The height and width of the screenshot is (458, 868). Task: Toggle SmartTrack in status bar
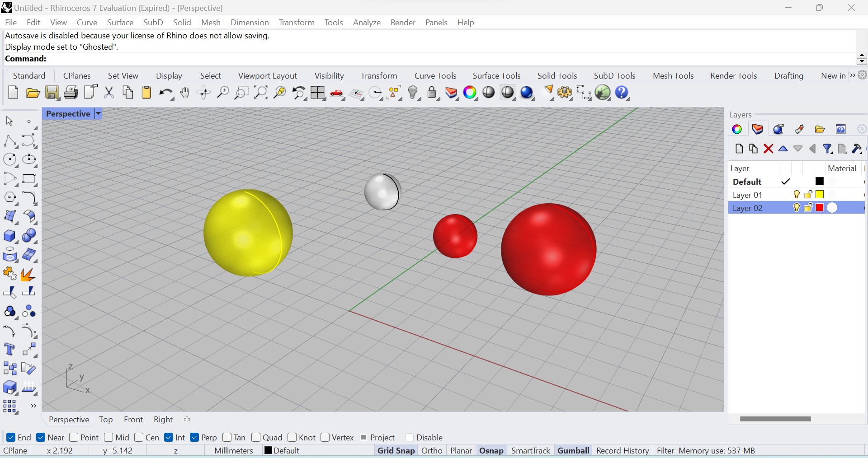pyautogui.click(x=530, y=451)
